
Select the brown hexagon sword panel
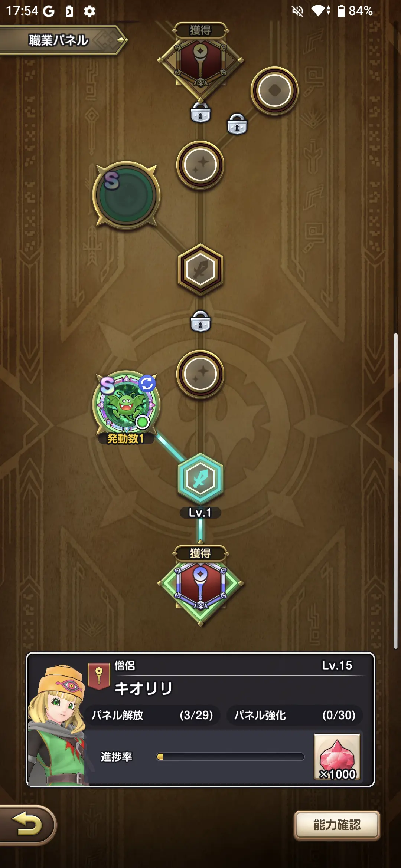tap(200, 270)
